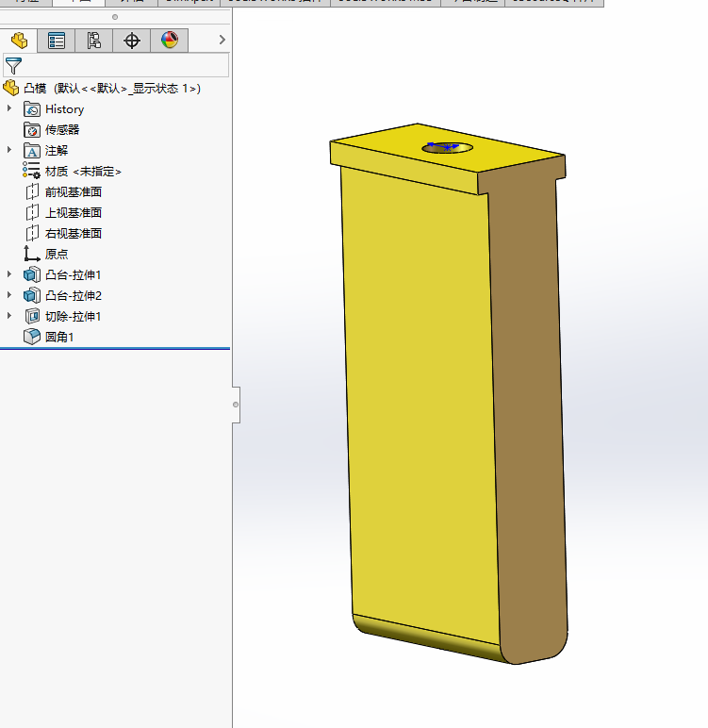Focus the feature tree filter input field
708x728 pixels.
[x=116, y=65]
